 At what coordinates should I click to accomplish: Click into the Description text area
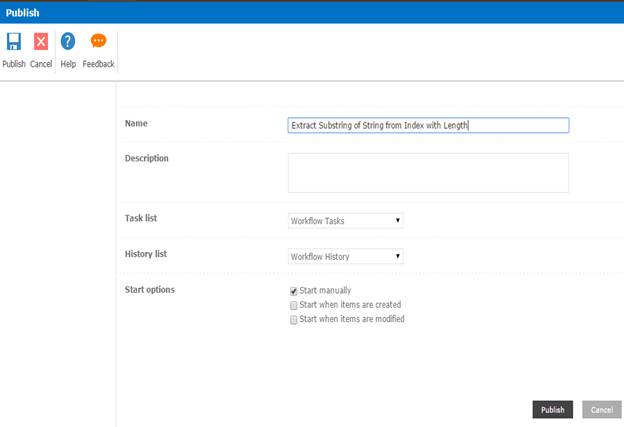(427, 172)
